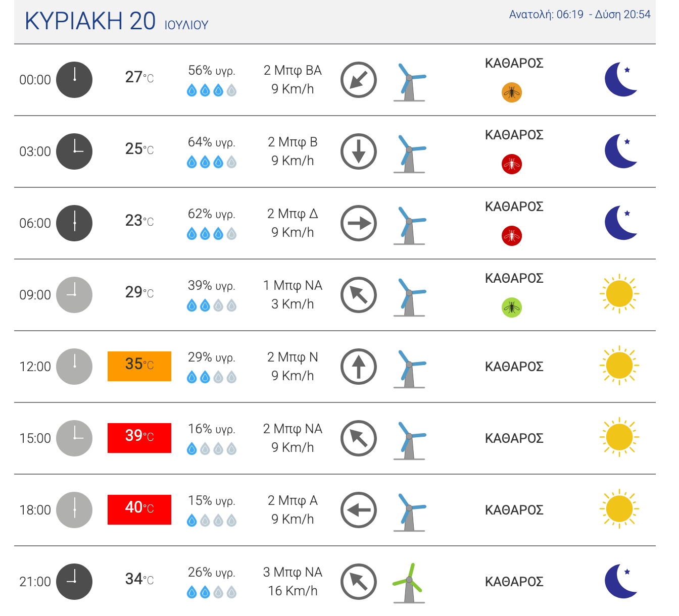This screenshot has height=616, width=679.
Task: Click the north-east wind arrow at 00:00
Action: [359, 80]
